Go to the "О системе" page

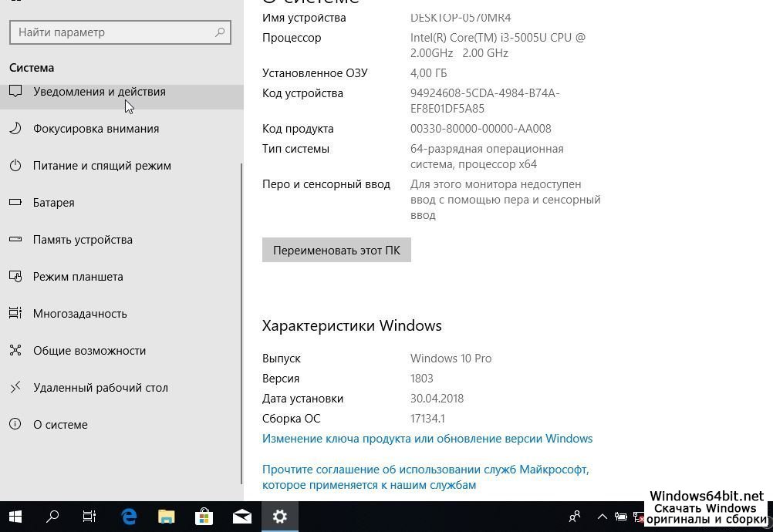click(60, 425)
